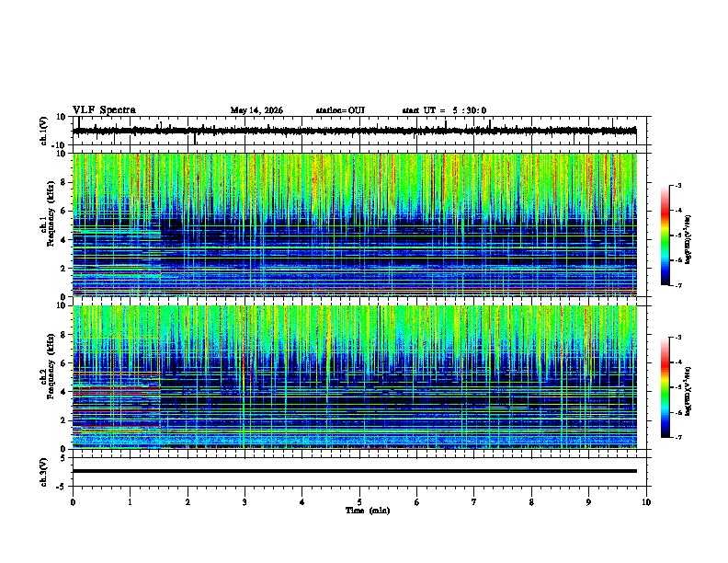This screenshot has height=563, width=728.
Task: Select the 5 minute tick on Time axis
Action: tap(359, 502)
